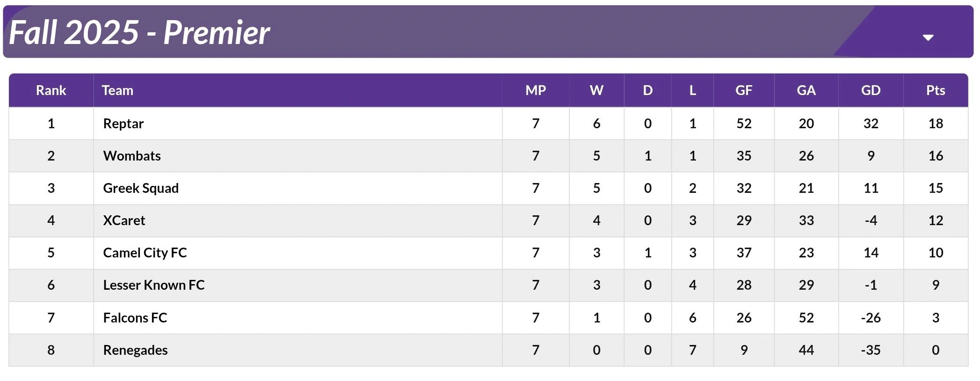Open the Reptar team link
The image size is (980, 381).
pos(123,124)
